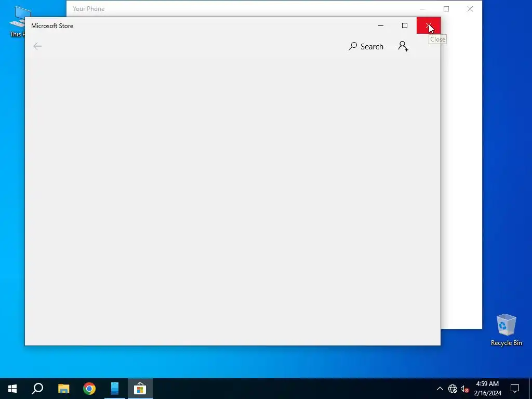Show hidden system tray icons
The image size is (532, 399).
[x=440, y=389]
